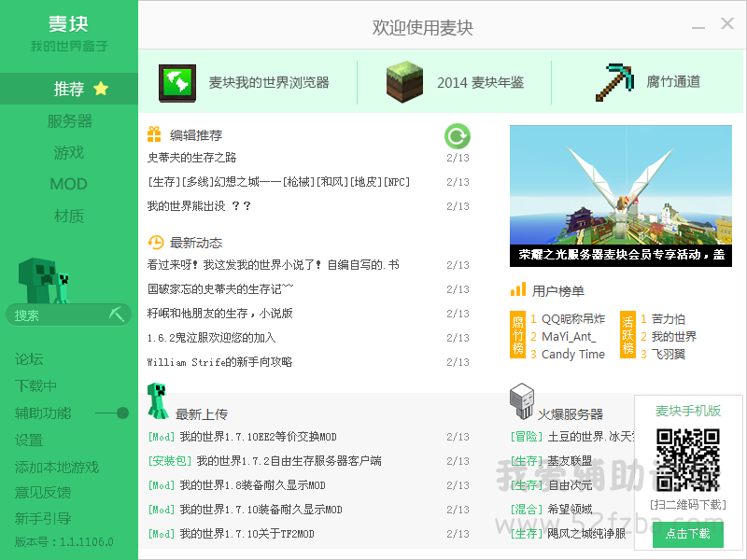Screen dimensions: 747x560
Task: Open the 史蒂夫的生存之路 article
Action: pos(192,158)
